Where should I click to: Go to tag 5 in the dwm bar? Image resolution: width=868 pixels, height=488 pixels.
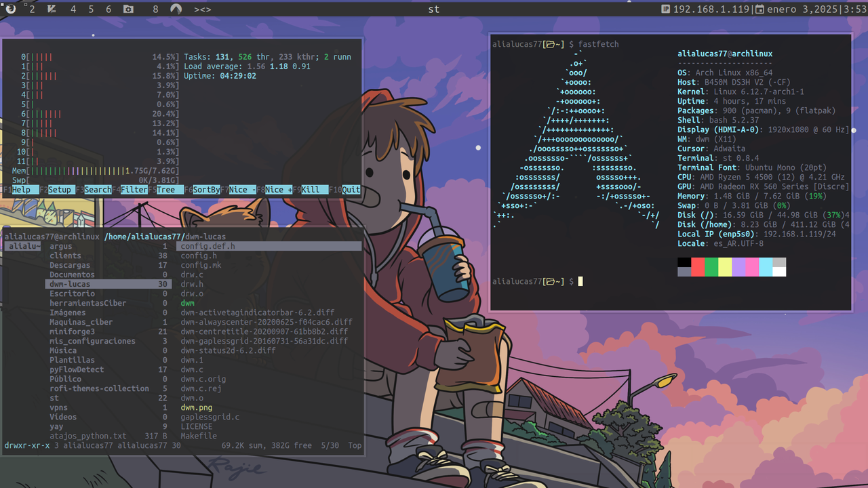click(x=91, y=9)
